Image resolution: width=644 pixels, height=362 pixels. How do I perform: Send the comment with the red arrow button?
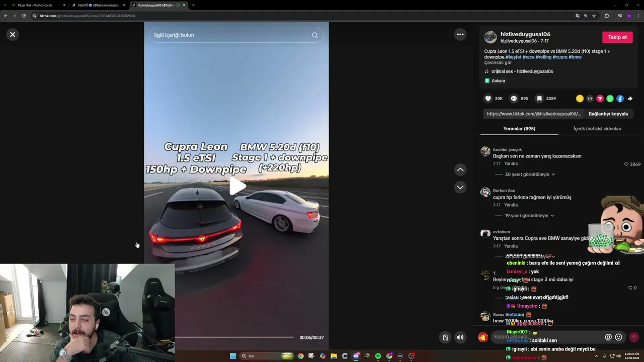point(634,337)
